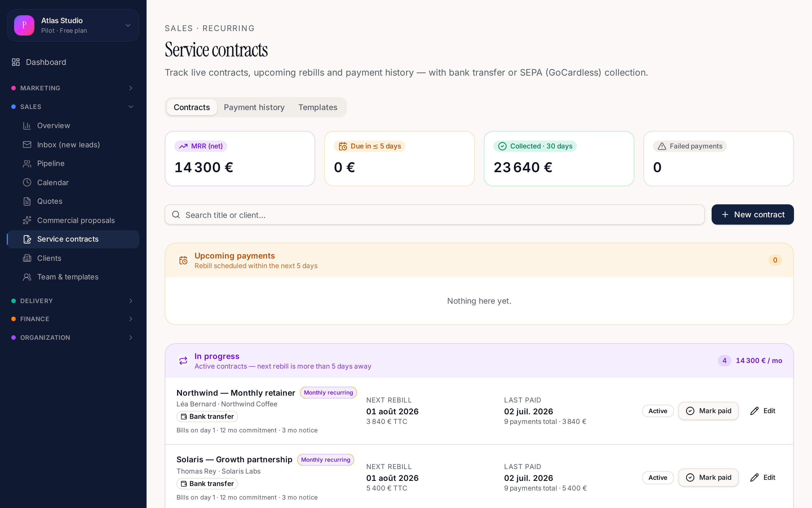Expand the DELIVERY section
Viewport: 812px width, 508px height.
[x=73, y=301]
